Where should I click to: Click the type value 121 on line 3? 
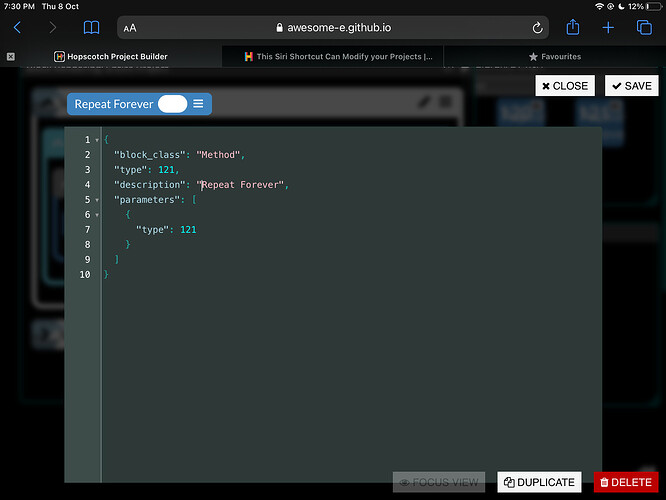click(166, 170)
